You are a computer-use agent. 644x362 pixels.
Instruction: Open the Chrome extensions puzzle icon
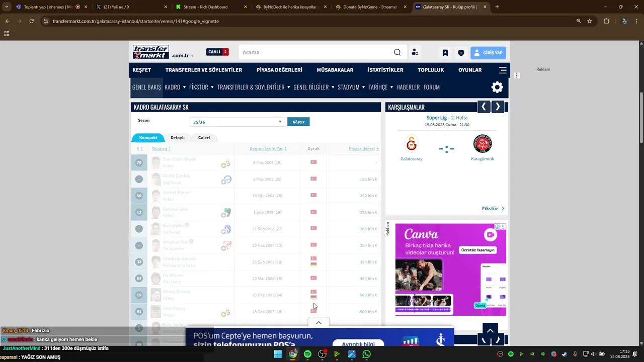click(606, 21)
